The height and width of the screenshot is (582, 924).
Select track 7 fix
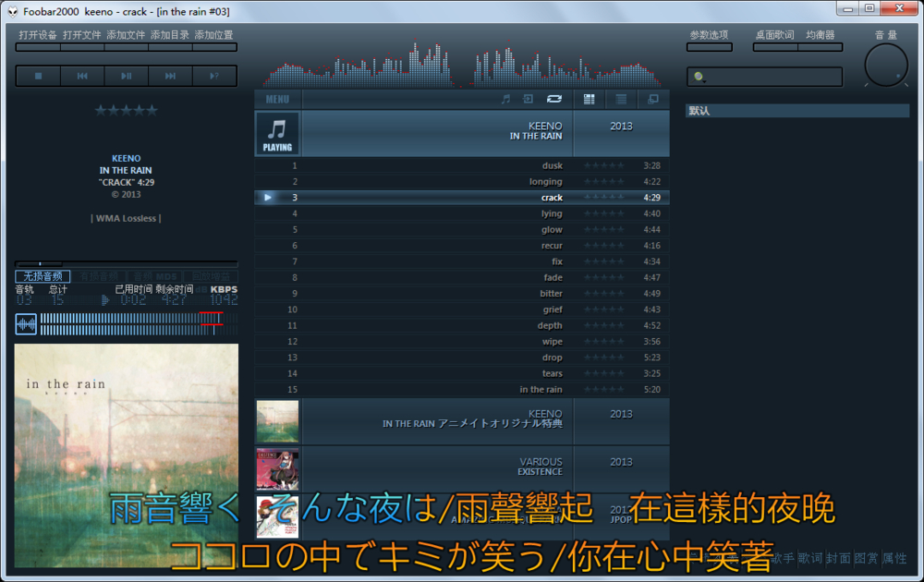pos(462,261)
